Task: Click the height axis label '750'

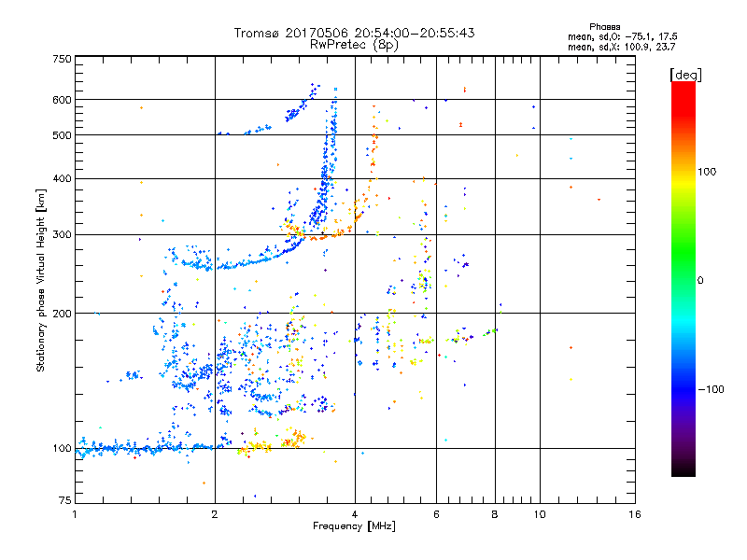Action: (63, 59)
